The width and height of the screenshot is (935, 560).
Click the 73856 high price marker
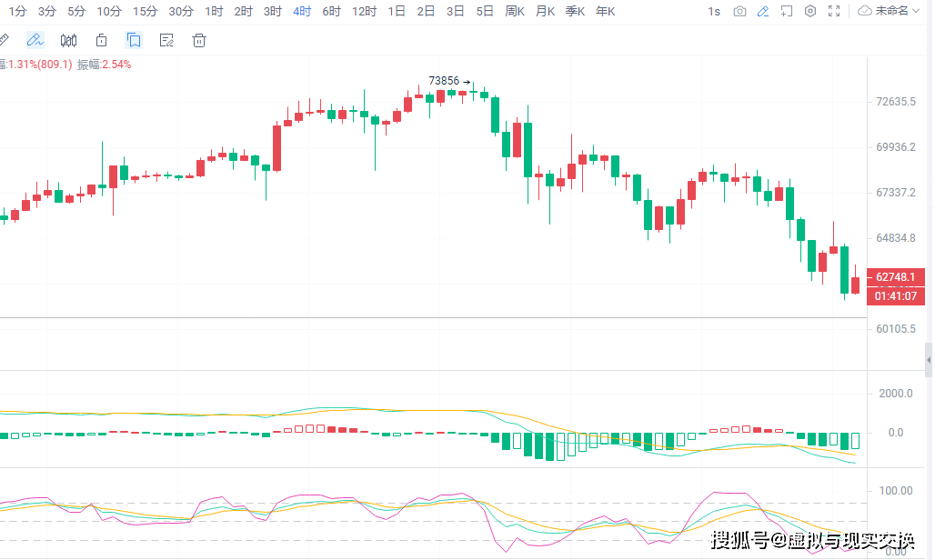(x=444, y=81)
